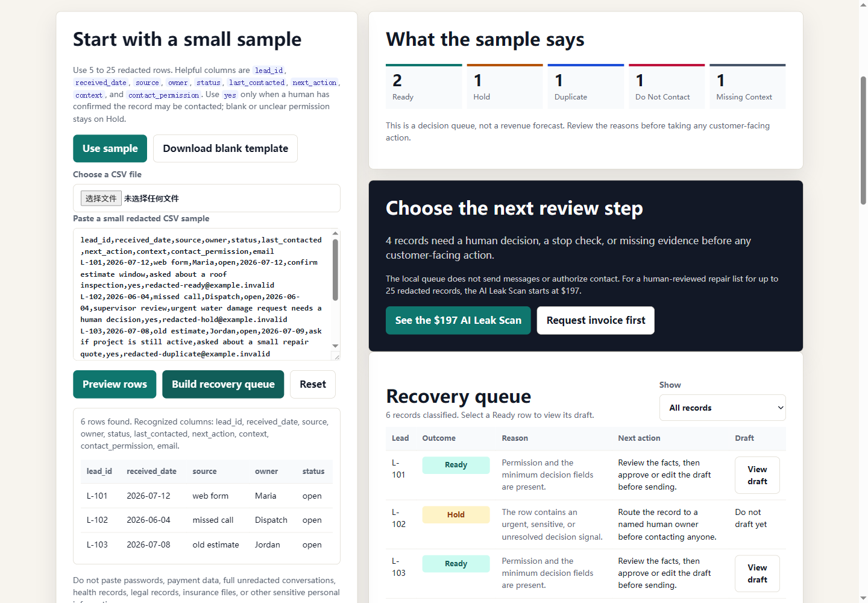Grab the textarea resize handle corner

[336, 356]
